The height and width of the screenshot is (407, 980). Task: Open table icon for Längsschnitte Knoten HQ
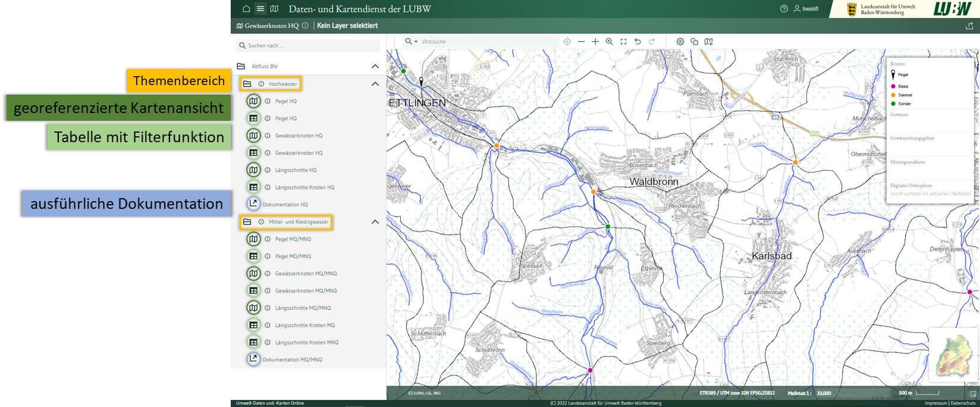coord(253,187)
